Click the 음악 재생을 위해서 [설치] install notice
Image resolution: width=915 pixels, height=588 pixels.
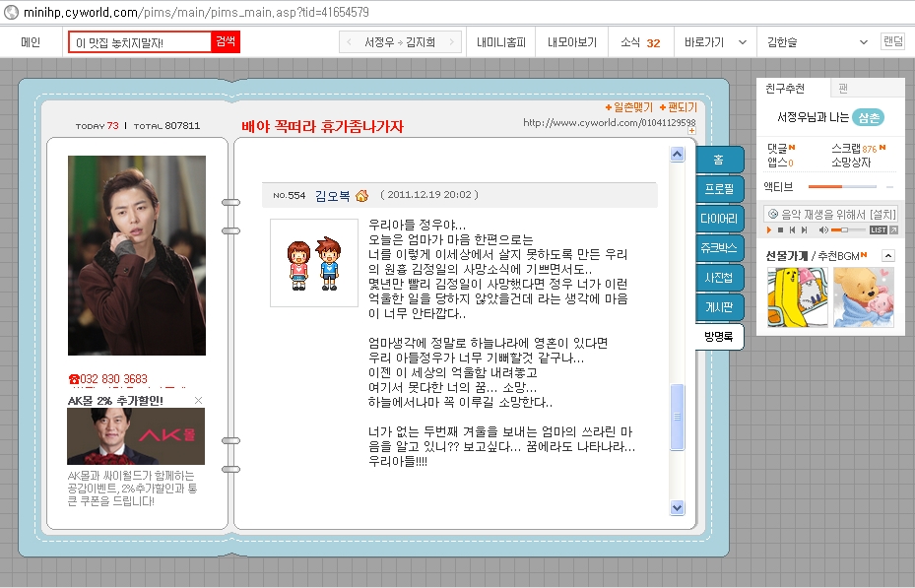[x=830, y=214]
